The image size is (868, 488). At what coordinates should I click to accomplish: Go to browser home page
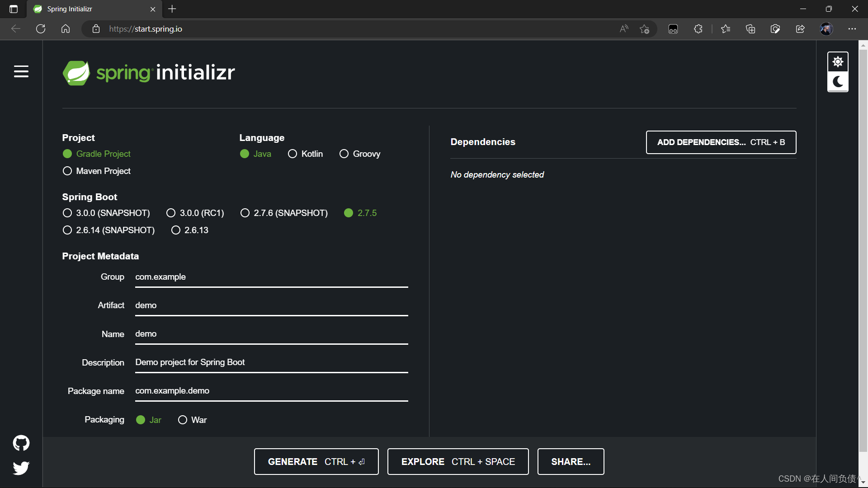tap(66, 29)
